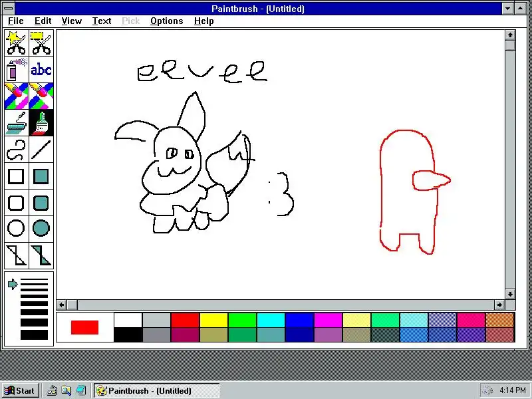Click the horizontal scroll left arrow
The image size is (532, 399).
click(61, 305)
